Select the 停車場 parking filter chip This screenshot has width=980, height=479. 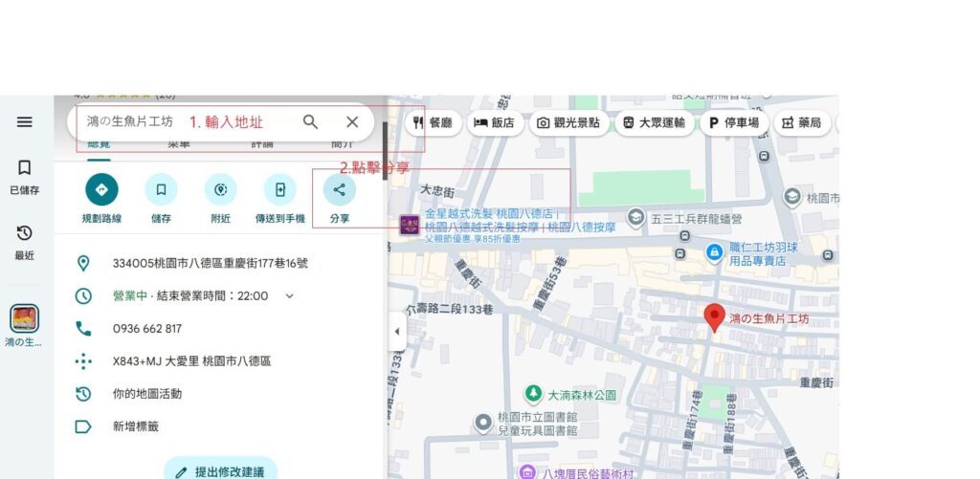[x=734, y=123]
